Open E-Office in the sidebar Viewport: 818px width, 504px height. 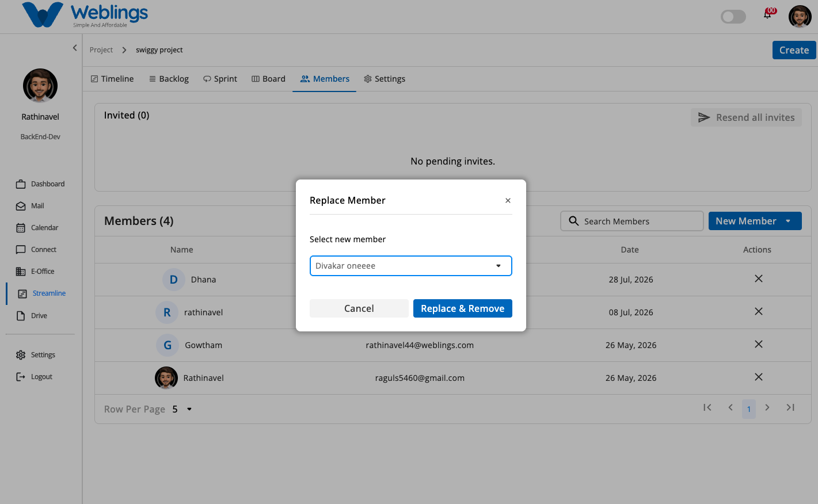35,272
